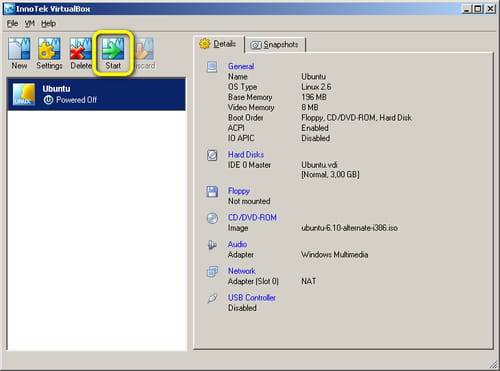Screen dimensions: 500x371
Task: Open the Help menu
Action: coord(49,24)
